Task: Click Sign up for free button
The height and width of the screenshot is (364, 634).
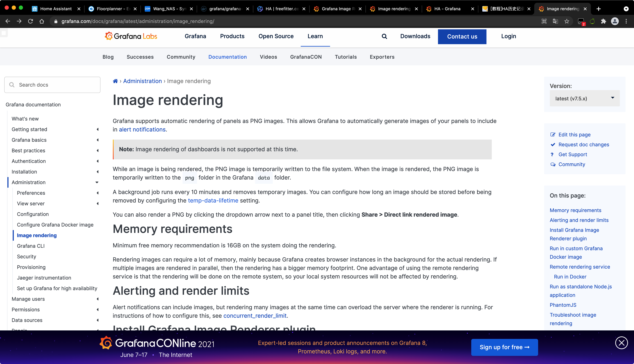Action: [x=504, y=347]
